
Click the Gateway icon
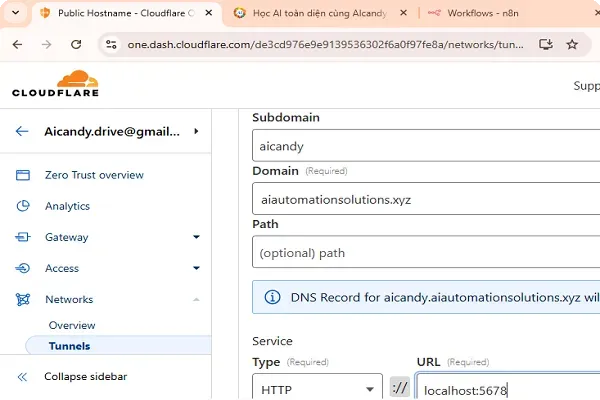tap(23, 237)
